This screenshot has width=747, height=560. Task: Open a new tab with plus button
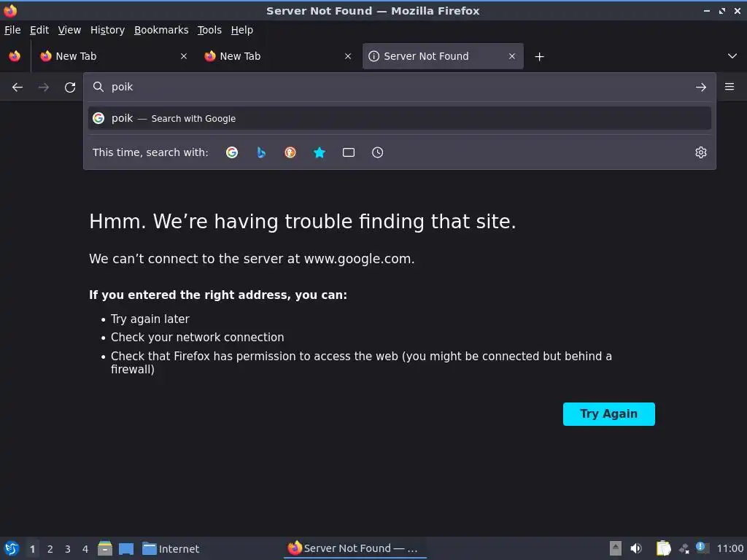coord(539,57)
